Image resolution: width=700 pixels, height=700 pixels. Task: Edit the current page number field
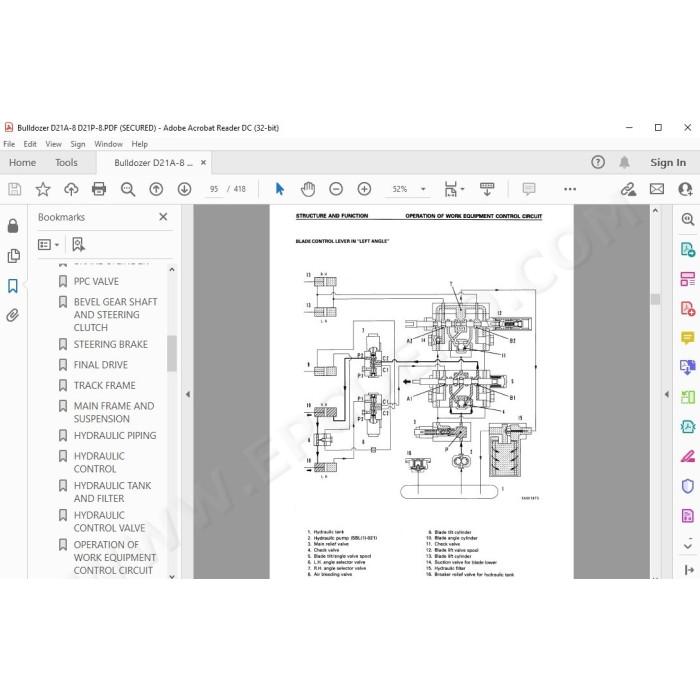pos(214,189)
